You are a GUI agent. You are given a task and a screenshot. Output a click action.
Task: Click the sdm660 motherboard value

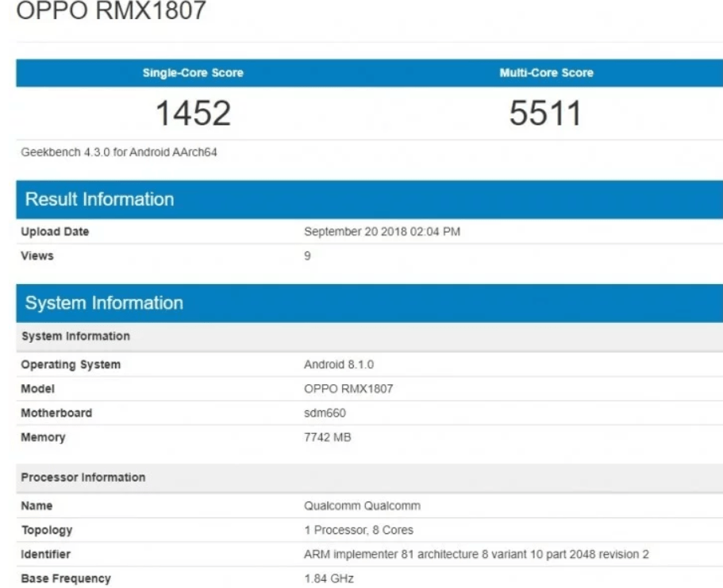click(x=325, y=413)
